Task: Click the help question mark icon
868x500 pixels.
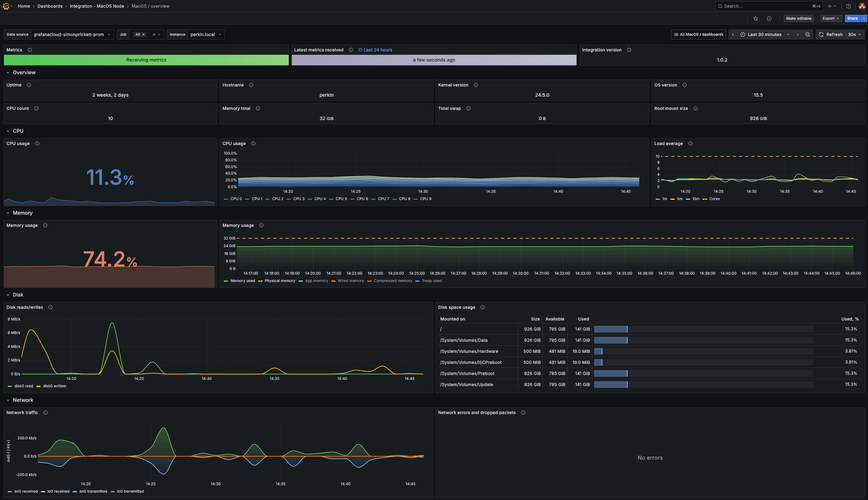Action: (x=848, y=6)
